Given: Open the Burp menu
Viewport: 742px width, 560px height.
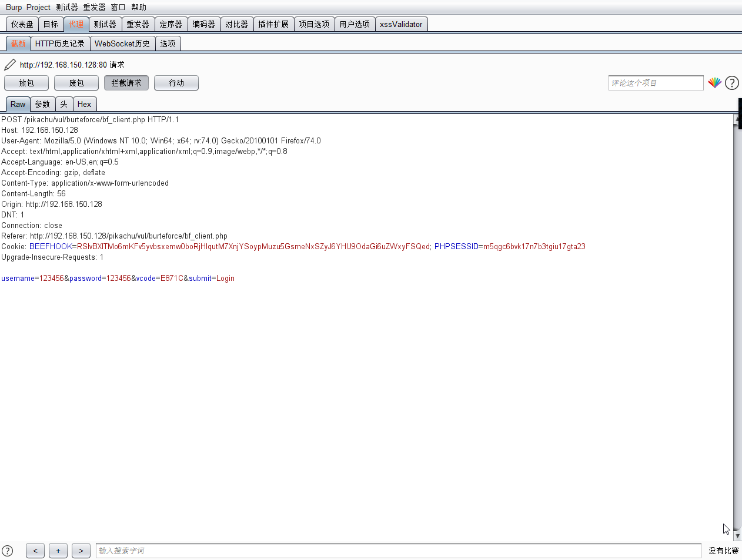Looking at the screenshot, I should pyautogui.click(x=14, y=7).
